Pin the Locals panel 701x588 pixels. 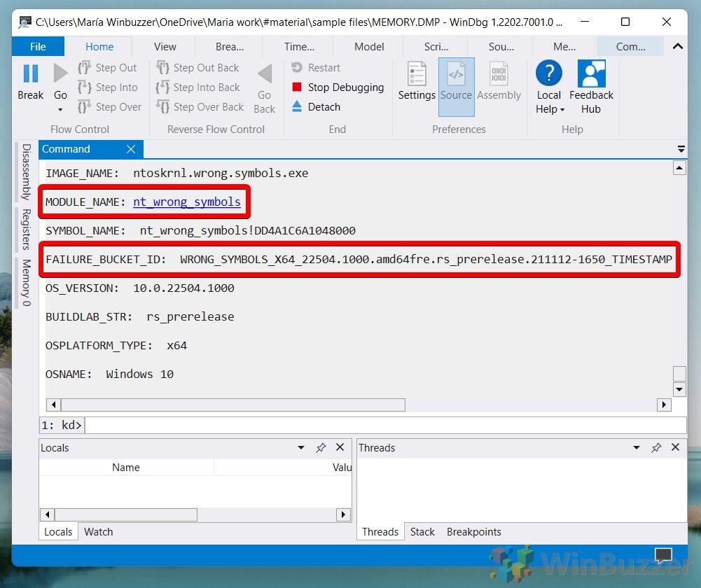tap(321, 448)
